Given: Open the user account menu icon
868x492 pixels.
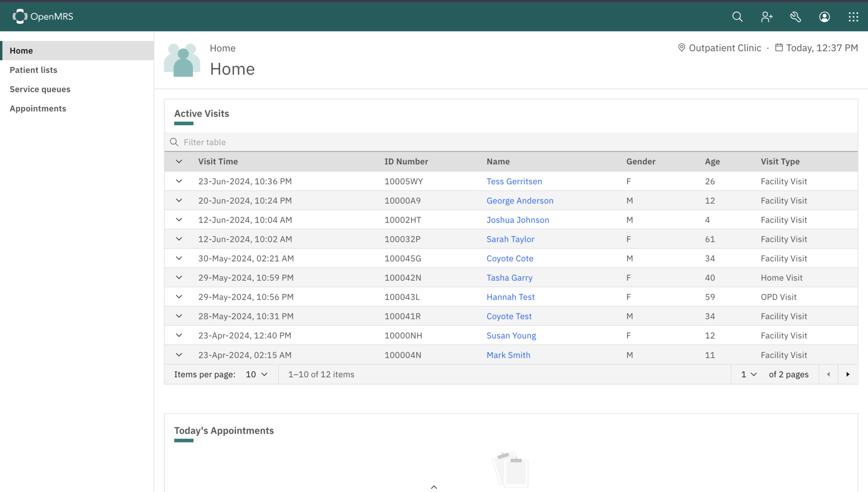Looking at the screenshot, I should 824,17.
